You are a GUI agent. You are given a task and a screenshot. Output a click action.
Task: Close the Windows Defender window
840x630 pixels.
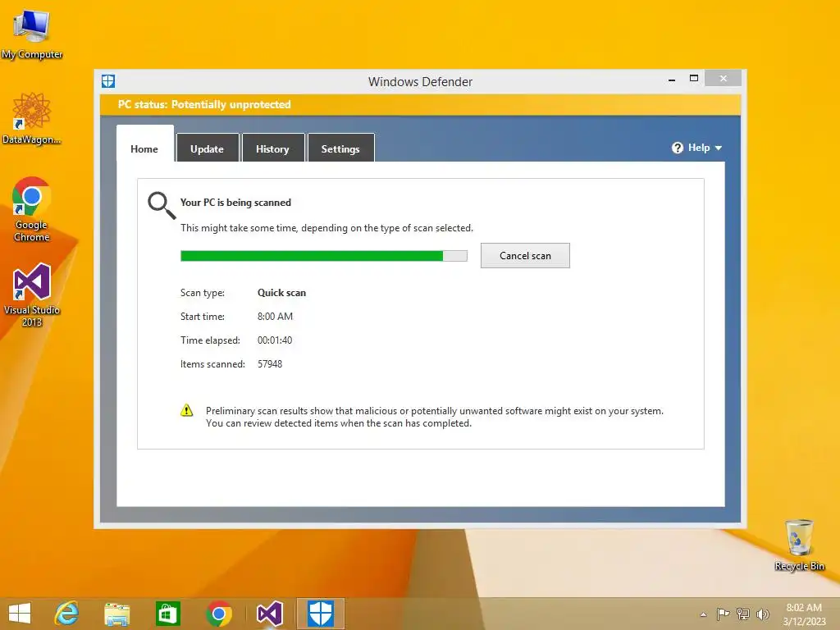point(724,78)
